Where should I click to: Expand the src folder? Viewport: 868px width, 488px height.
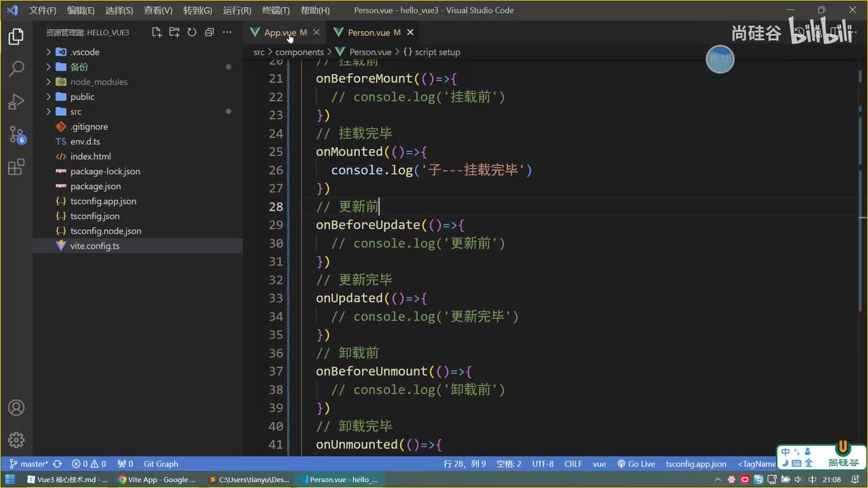coord(75,112)
